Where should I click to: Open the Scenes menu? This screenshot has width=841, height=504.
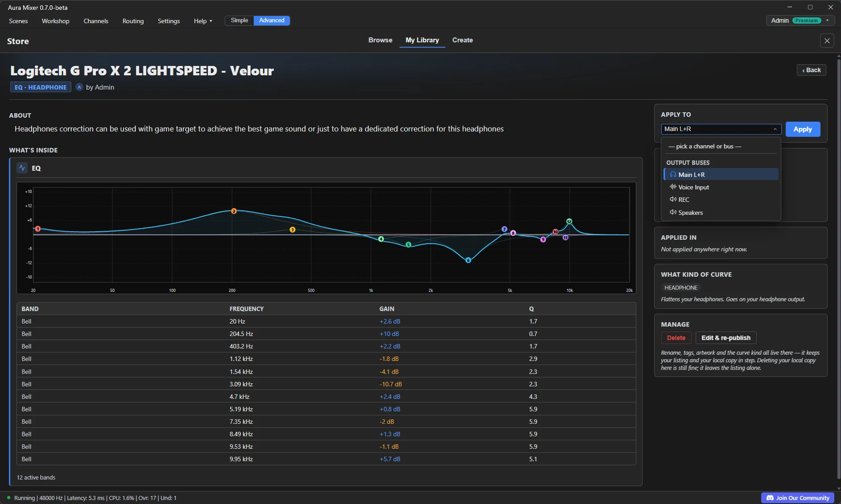point(18,21)
